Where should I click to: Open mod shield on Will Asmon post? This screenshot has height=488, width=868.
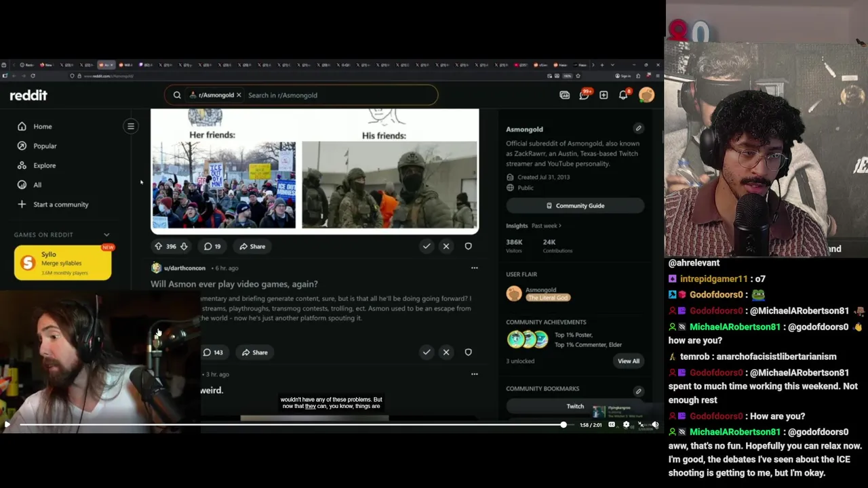tap(468, 352)
